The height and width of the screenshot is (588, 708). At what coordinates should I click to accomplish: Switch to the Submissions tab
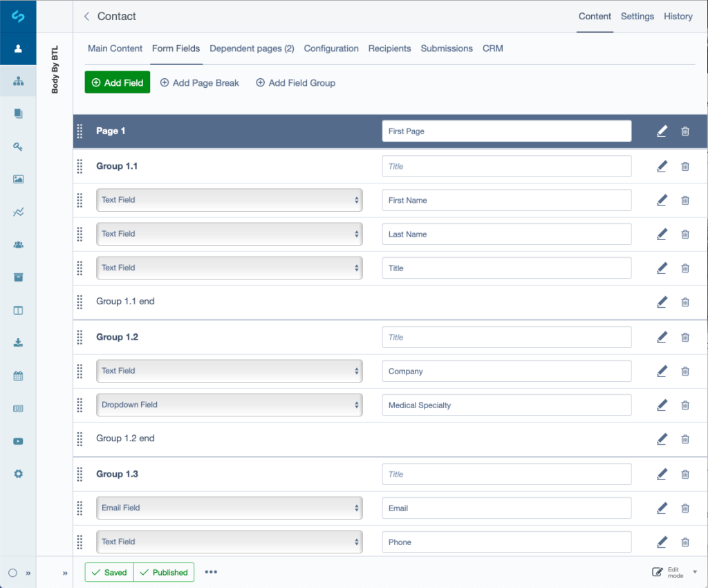pos(447,48)
